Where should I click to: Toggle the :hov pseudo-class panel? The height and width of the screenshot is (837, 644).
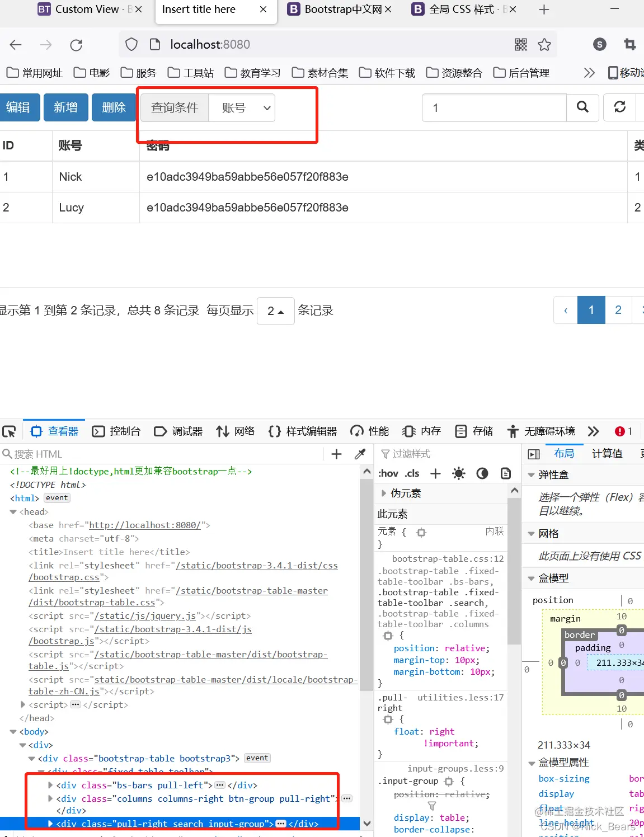point(388,473)
